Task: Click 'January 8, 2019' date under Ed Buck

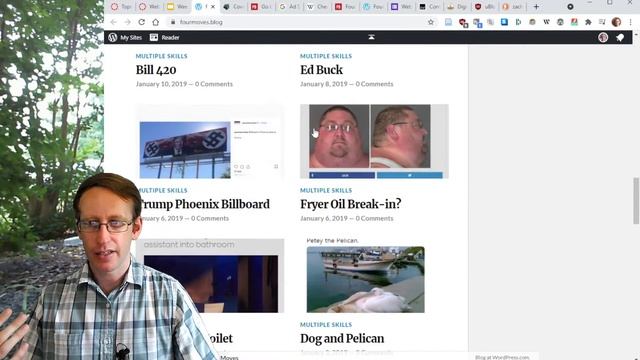Action: click(324, 84)
